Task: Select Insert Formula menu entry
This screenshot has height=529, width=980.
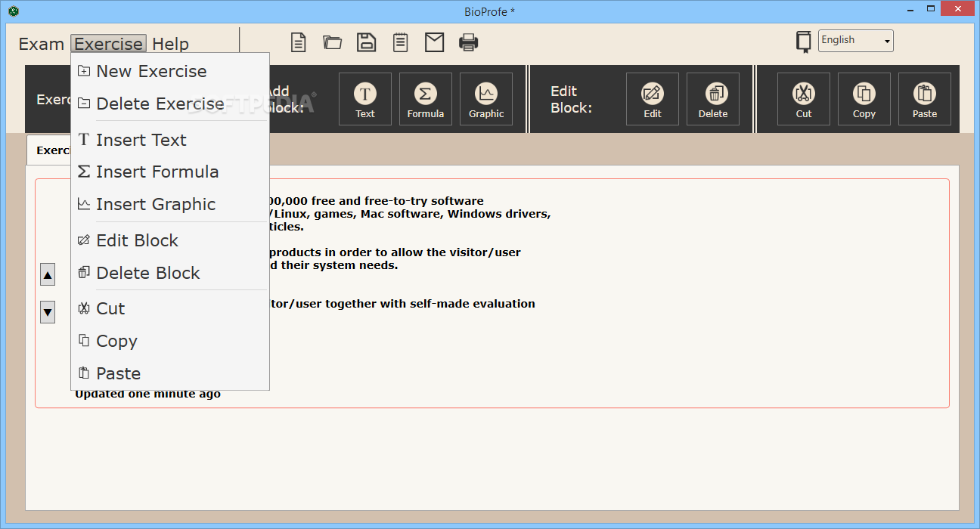Action: coord(170,172)
